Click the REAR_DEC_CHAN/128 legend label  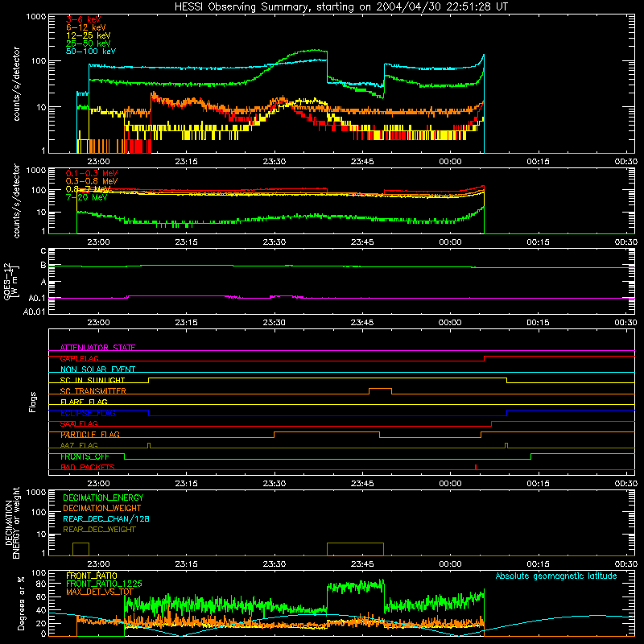[106, 518]
